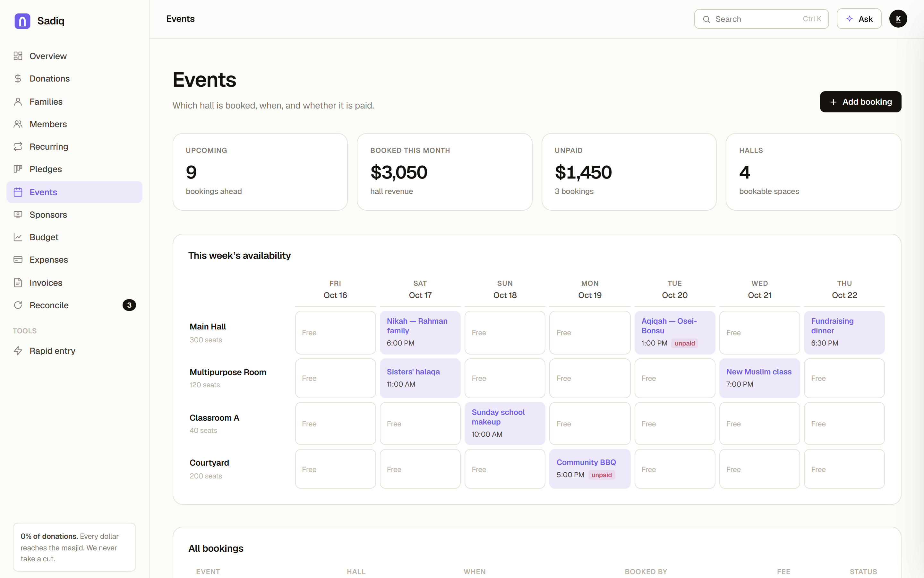Click the Expenses card icon
This screenshot has width=924, height=578.
pos(18,259)
